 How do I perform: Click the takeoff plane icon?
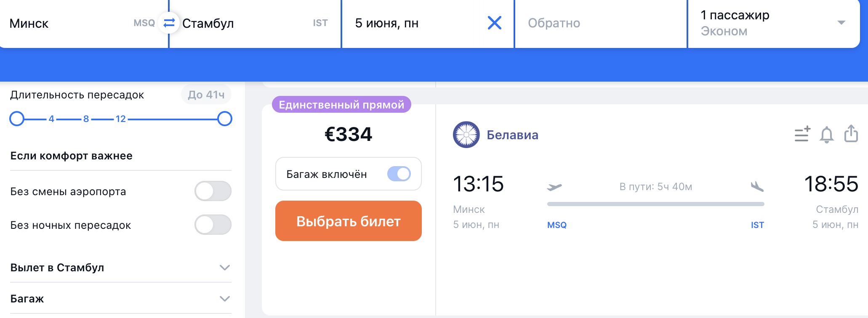(554, 186)
